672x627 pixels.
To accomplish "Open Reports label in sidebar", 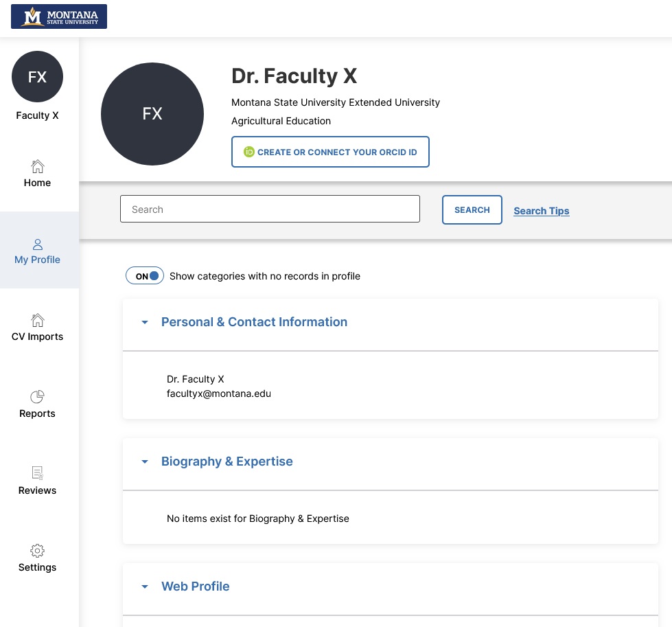I will [x=37, y=413].
